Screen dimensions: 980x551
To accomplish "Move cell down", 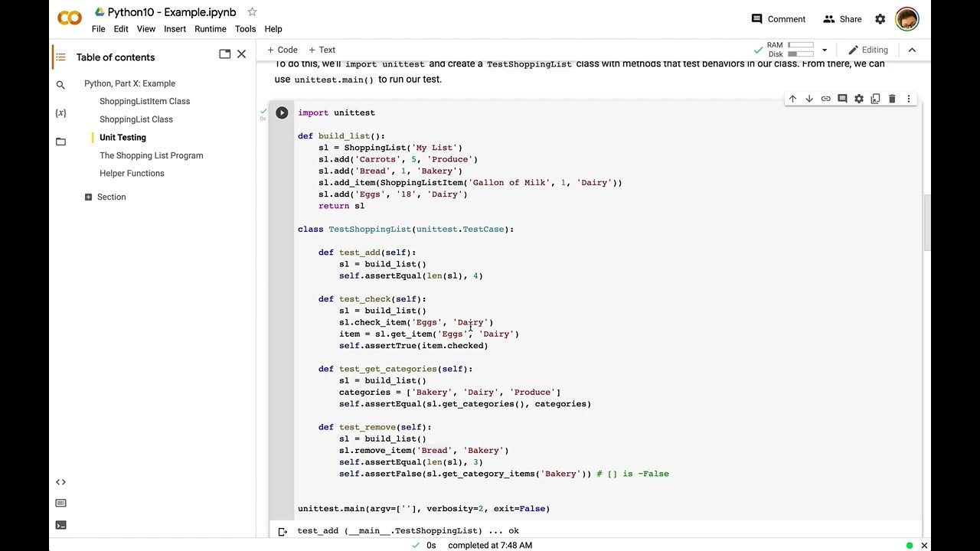I will pos(809,99).
